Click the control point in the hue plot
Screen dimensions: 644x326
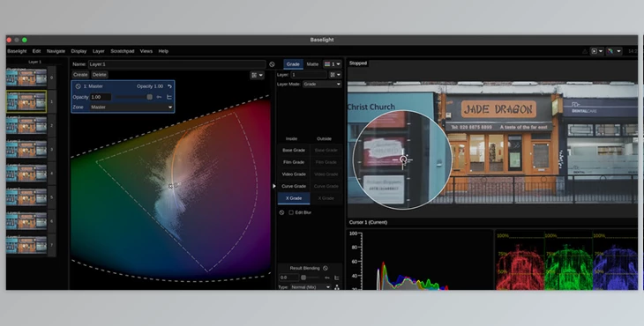pos(171,186)
